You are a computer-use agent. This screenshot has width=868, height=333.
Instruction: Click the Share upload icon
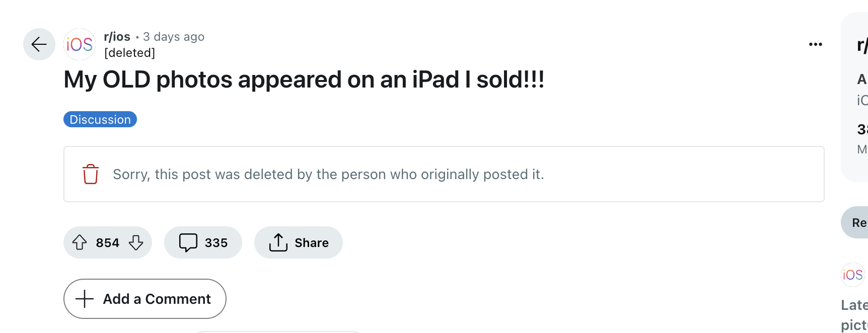278,242
